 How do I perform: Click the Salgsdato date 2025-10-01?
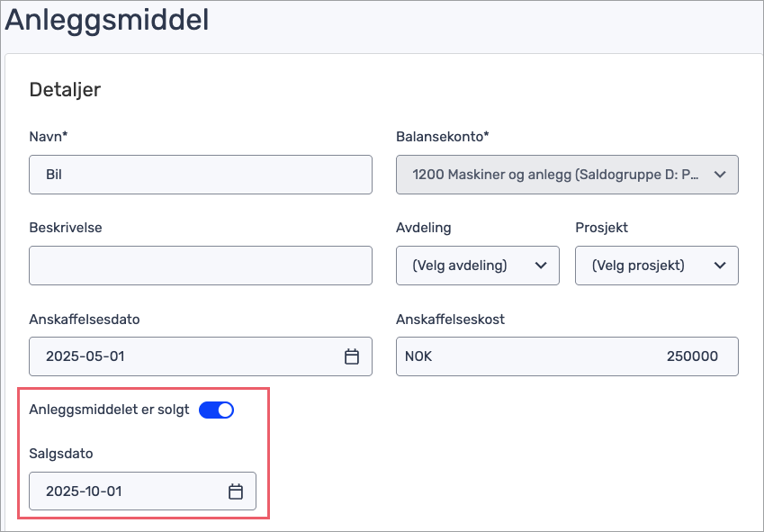click(84, 491)
